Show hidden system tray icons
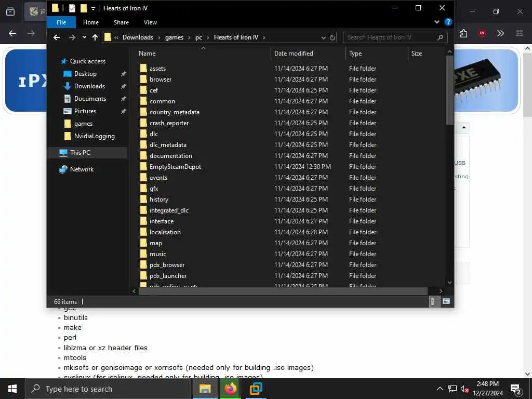Screen dimensions: 532x399 pos(440,389)
